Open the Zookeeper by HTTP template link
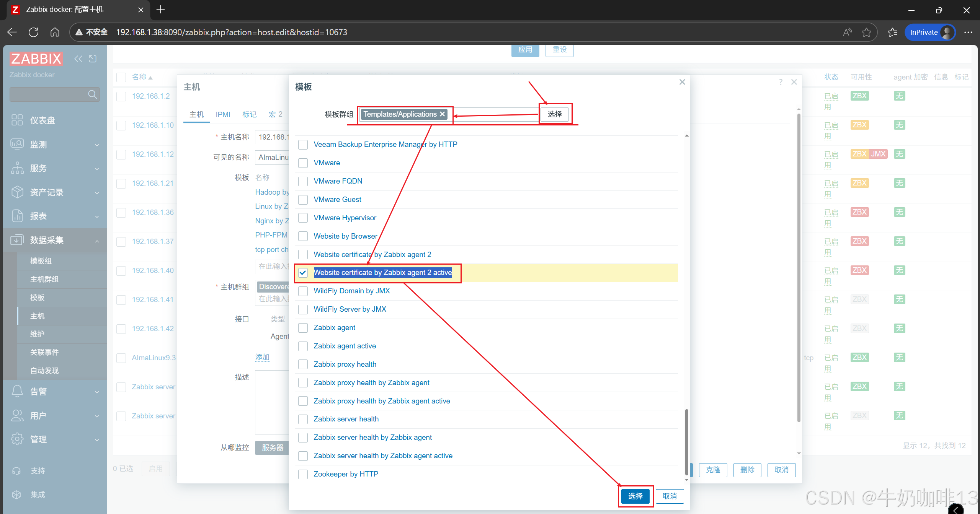This screenshot has width=980, height=514. 346,474
